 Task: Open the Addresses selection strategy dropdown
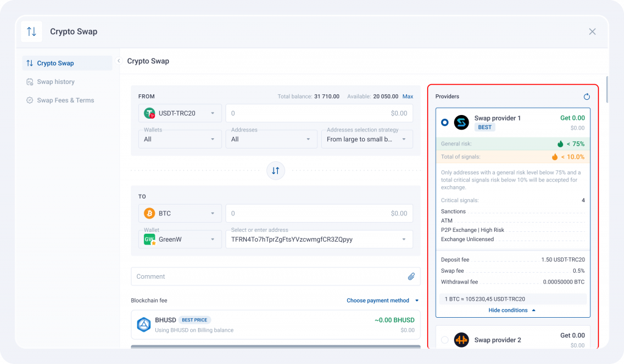pyautogui.click(x=366, y=139)
